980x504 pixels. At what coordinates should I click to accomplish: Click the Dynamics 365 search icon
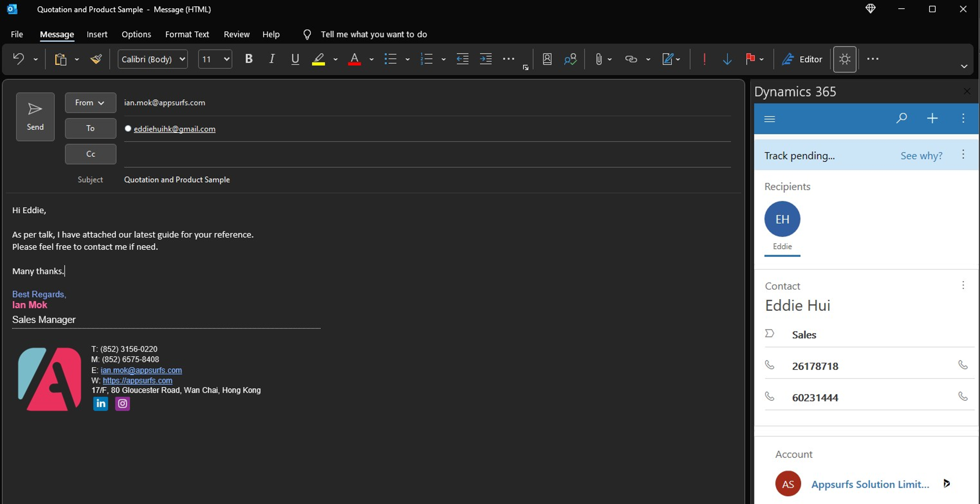(x=901, y=118)
